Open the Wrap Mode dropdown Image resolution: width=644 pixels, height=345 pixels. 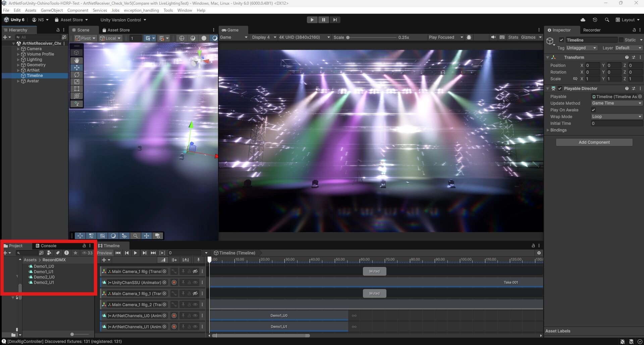[x=616, y=117]
